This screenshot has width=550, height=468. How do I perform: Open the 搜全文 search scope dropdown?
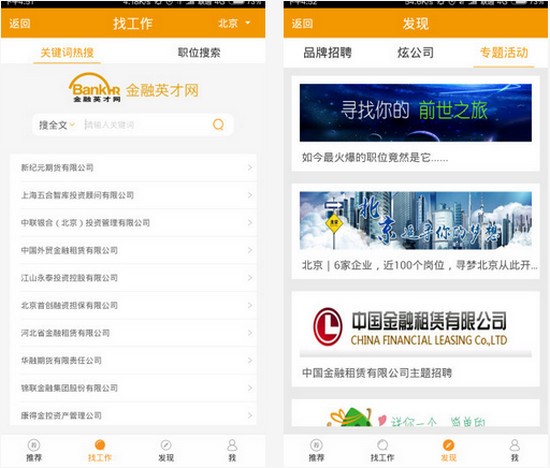point(57,125)
